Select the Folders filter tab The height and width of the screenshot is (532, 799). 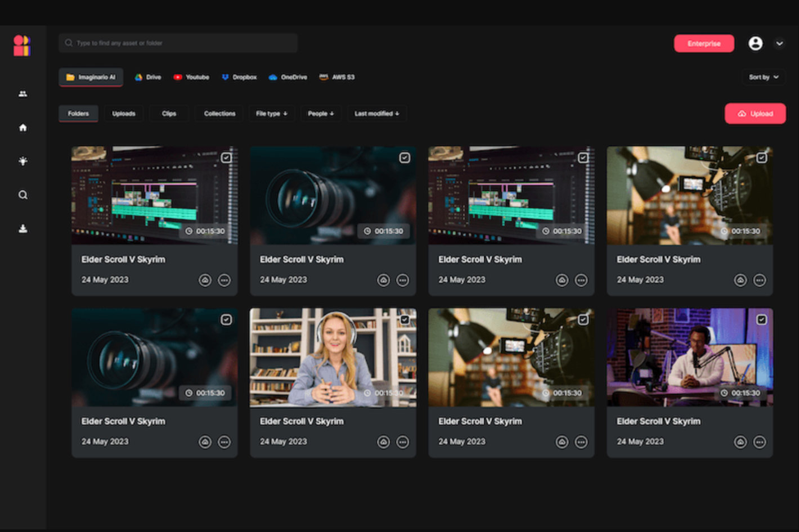78,114
